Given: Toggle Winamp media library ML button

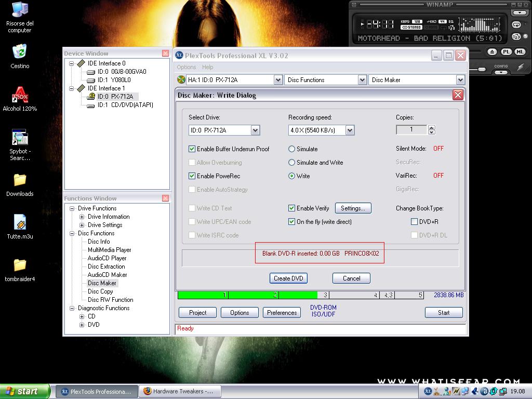Looking at the screenshot, I should (520, 52).
